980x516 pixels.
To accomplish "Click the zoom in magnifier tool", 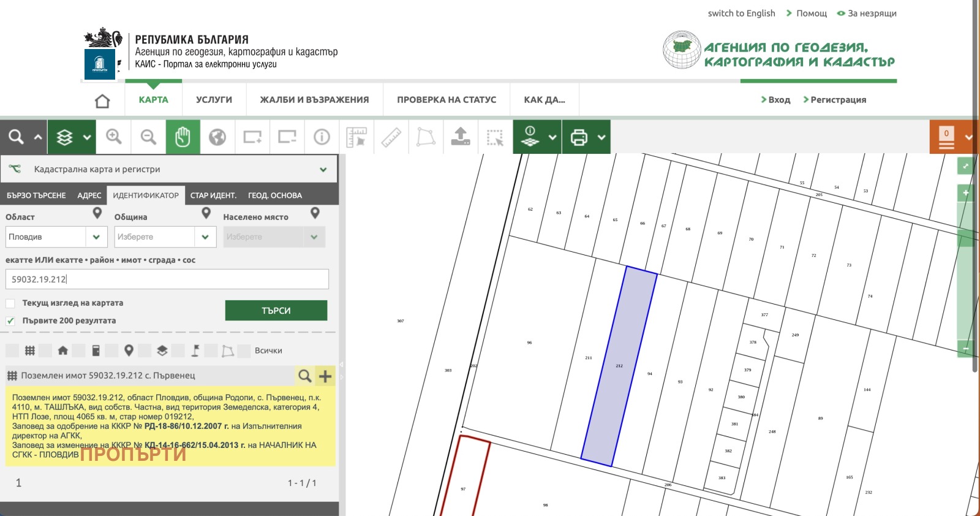I will 114,137.
